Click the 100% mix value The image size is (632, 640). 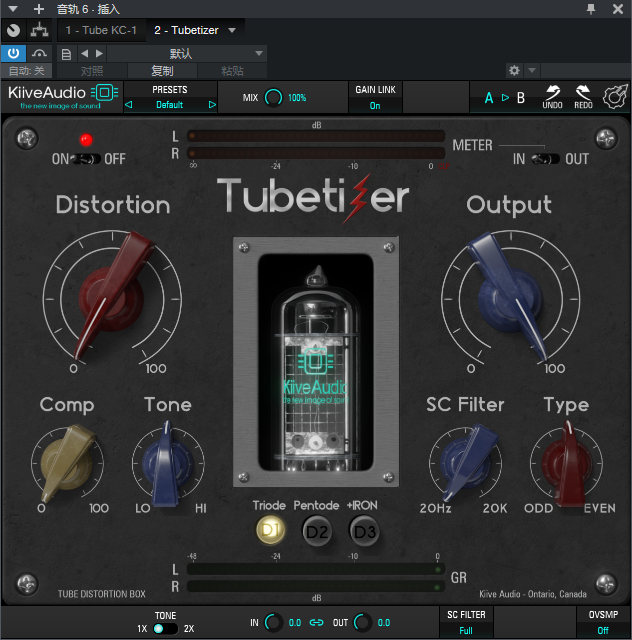(x=297, y=98)
